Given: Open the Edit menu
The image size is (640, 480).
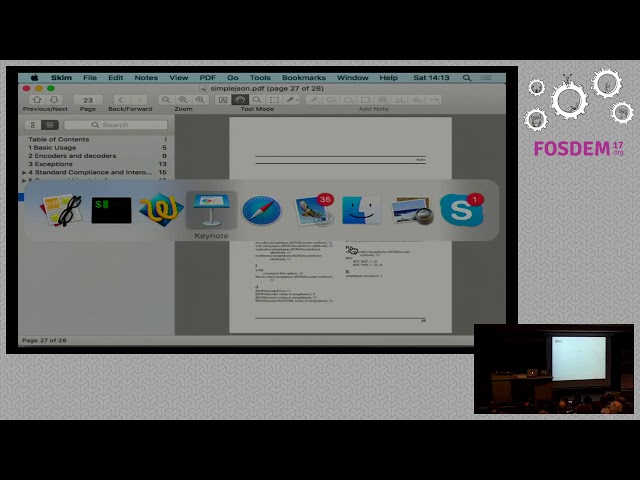Looking at the screenshot, I should pos(116,78).
